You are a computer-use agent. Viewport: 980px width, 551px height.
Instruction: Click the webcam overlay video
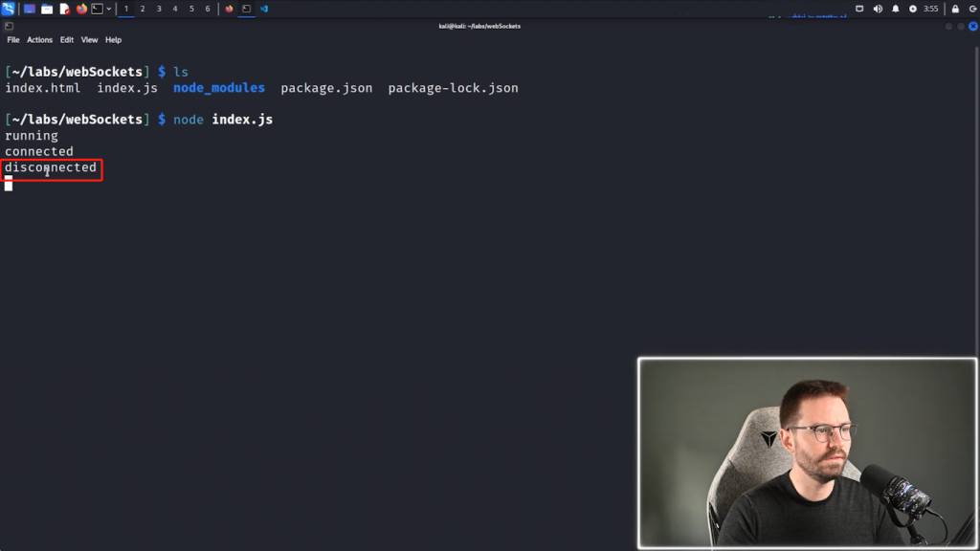pos(807,453)
